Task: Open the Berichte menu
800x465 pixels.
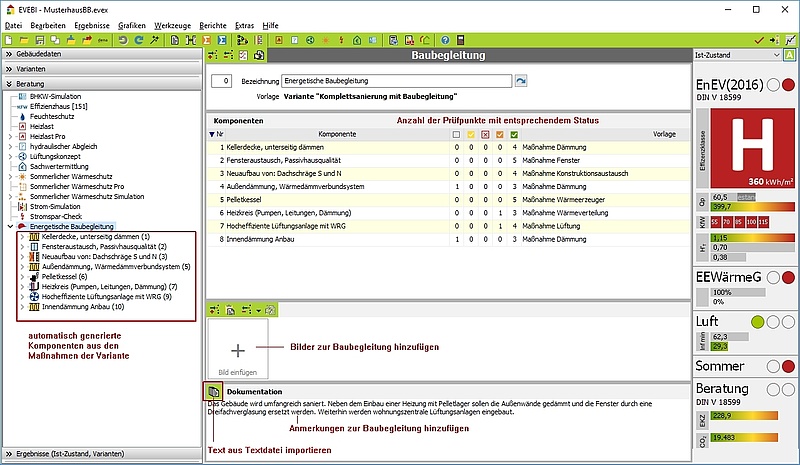Action: pos(213,26)
